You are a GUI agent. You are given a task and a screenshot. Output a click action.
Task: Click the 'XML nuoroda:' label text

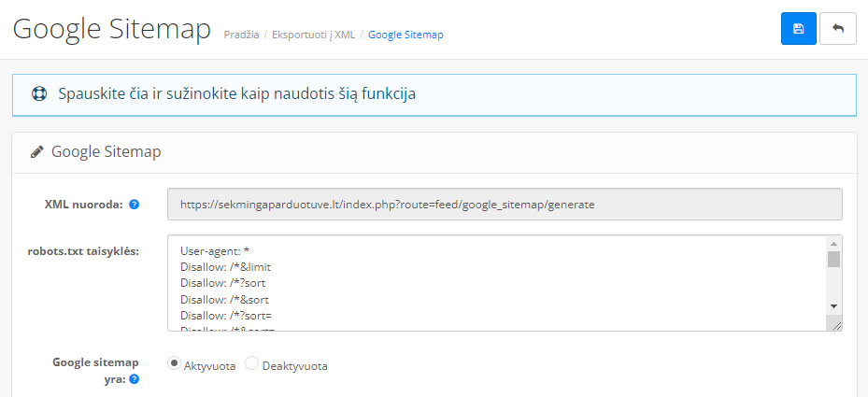(84, 205)
